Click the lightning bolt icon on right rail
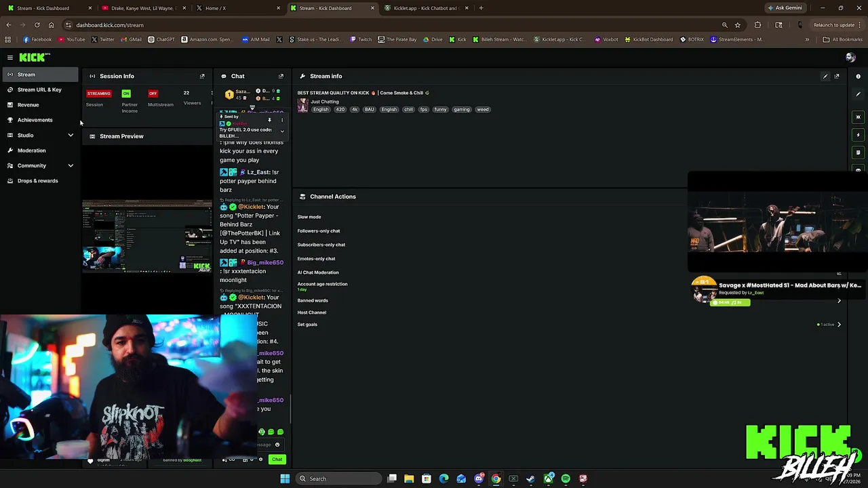Screen dimensions: 868x488 coord(858,135)
